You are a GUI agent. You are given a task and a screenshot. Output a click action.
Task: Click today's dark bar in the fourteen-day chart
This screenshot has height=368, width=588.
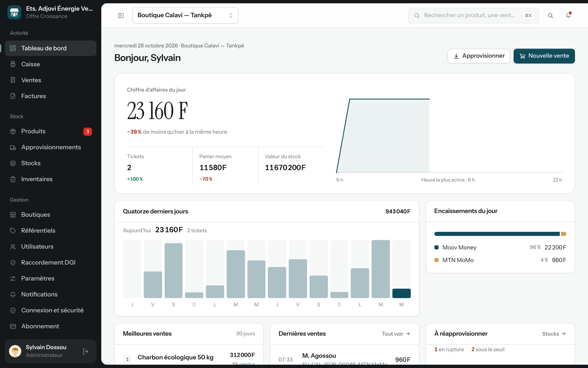401,293
